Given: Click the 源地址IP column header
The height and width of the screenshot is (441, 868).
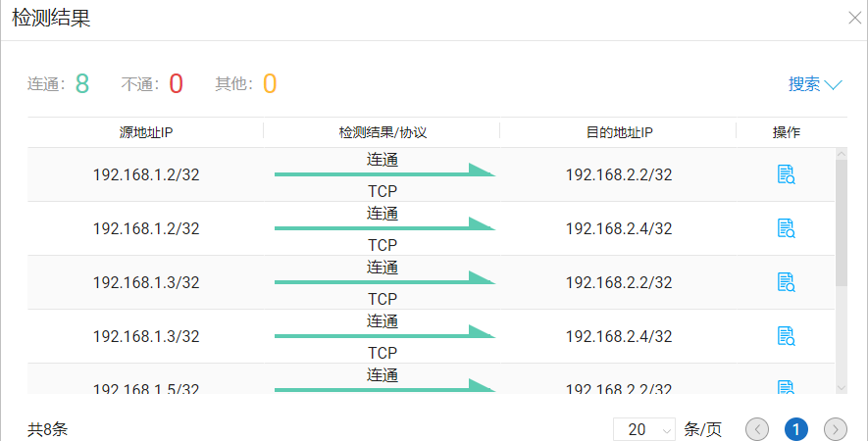Looking at the screenshot, I should click(x=146, y=132).
